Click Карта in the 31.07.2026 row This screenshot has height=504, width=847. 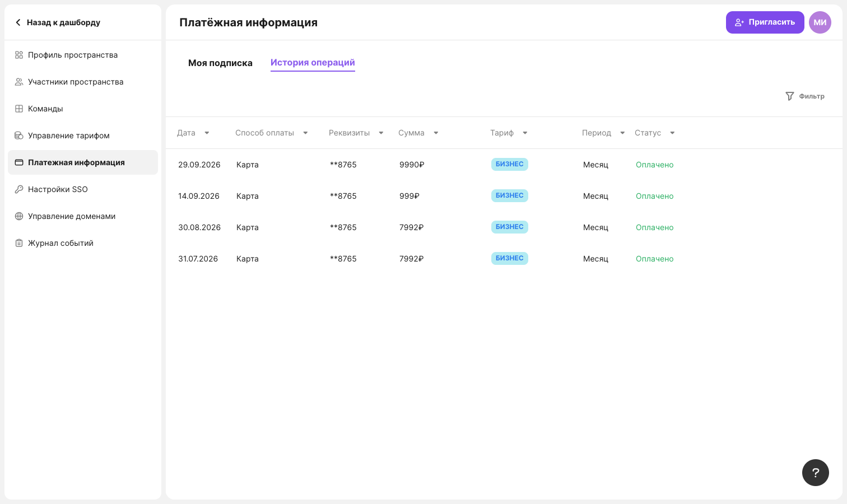(248, 259)
